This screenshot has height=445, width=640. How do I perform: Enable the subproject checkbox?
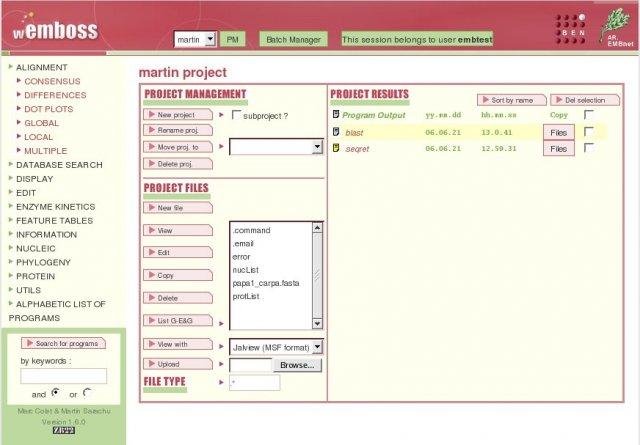click(236, 116)
